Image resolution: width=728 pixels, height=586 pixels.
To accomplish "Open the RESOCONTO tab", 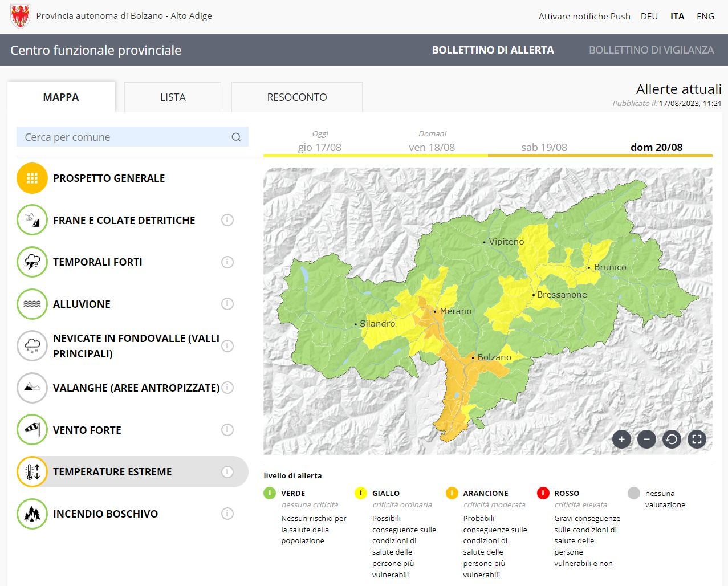I will [x=297, y=97].
